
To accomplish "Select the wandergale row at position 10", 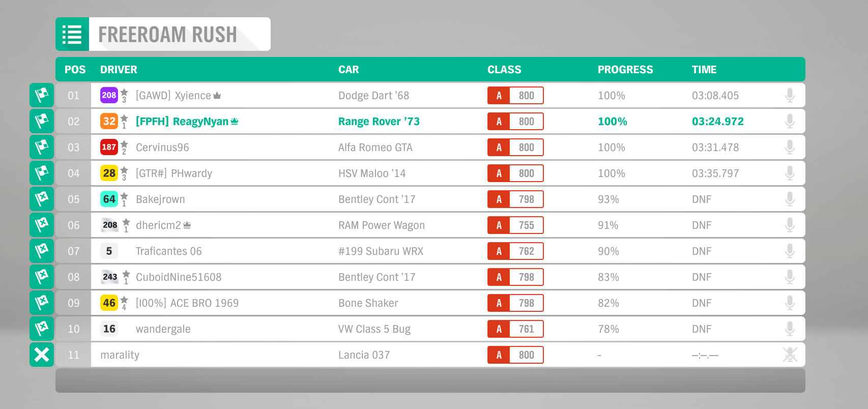I will pos(430,329).
